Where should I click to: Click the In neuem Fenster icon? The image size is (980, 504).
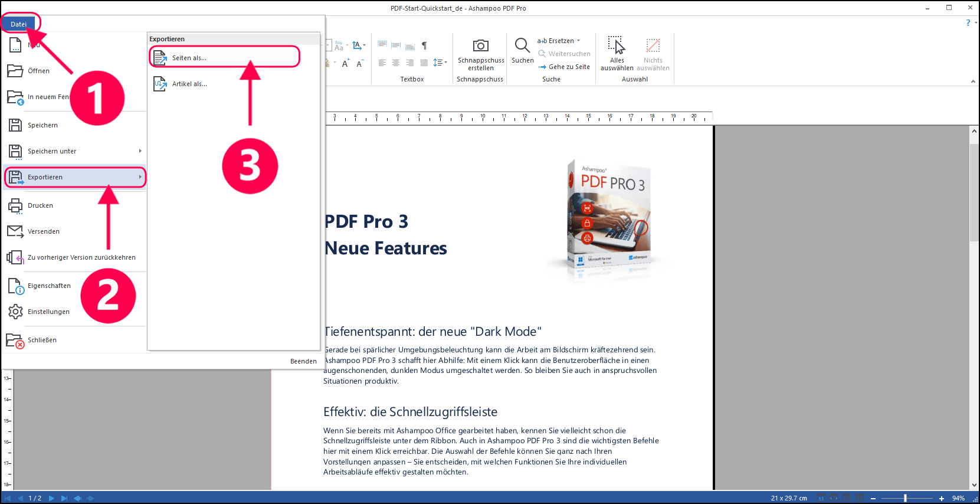15,97
